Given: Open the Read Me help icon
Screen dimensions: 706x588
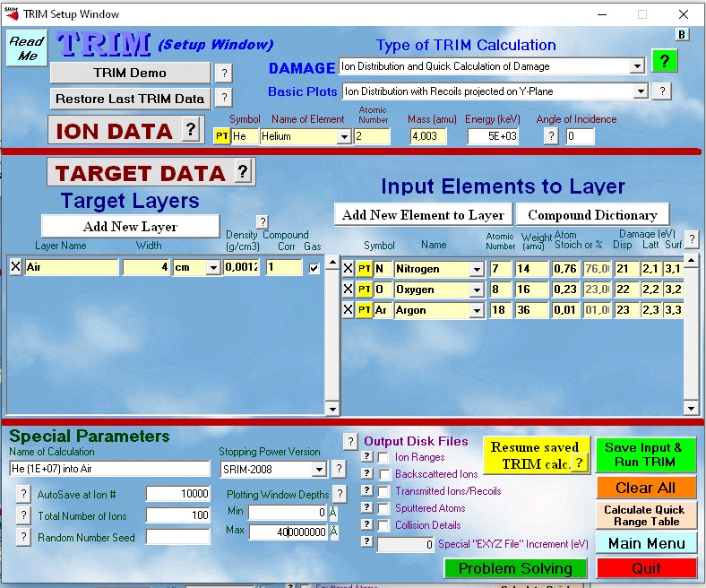Looking at the screenshot, I should [27, 48].
